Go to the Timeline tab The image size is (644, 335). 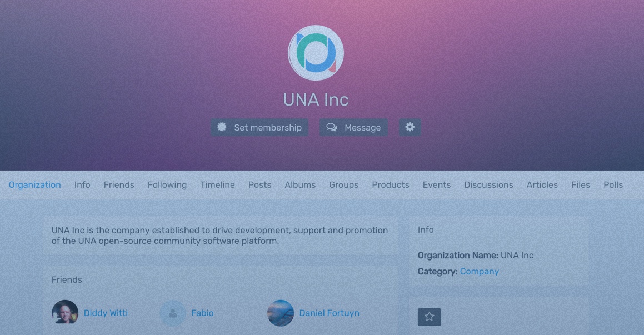[217, 185]
